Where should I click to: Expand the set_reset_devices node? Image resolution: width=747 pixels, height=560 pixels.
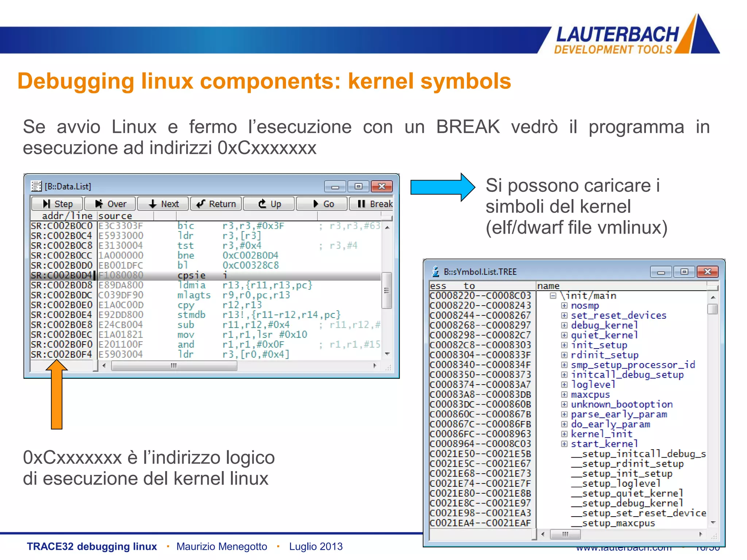(x=564, y=315)
